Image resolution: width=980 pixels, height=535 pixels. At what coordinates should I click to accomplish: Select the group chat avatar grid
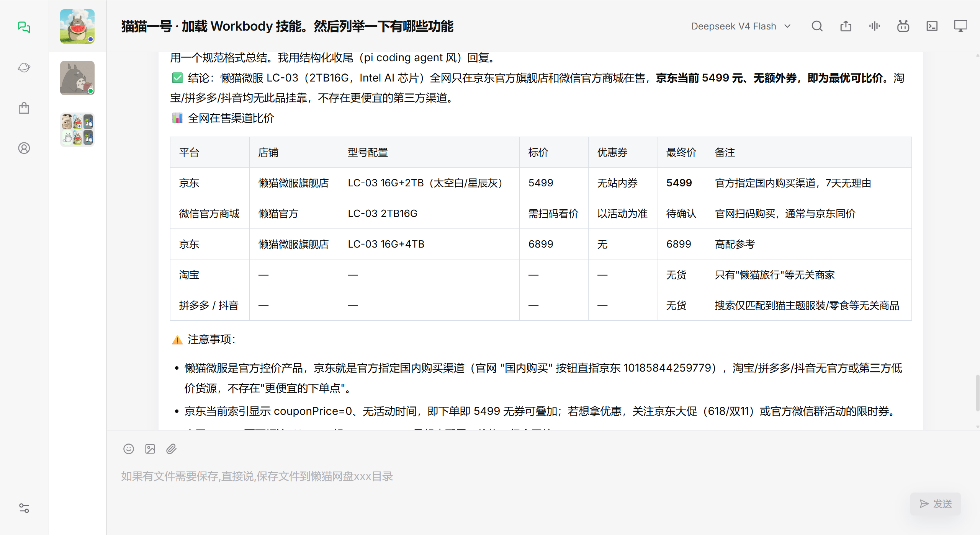point(77,129)
